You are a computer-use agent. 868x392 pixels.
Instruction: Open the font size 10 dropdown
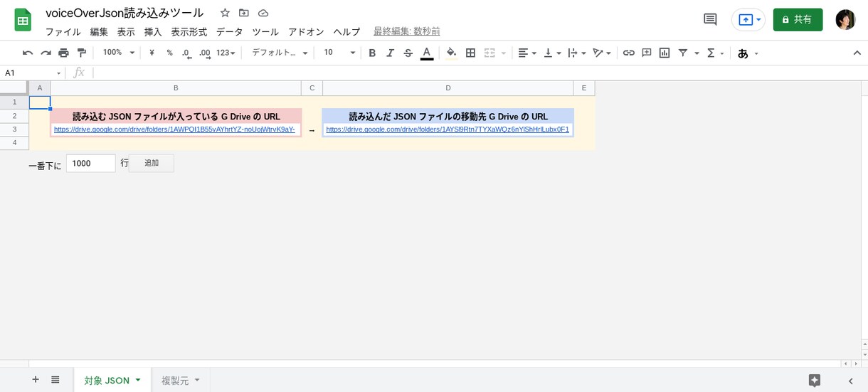[339, 53]
